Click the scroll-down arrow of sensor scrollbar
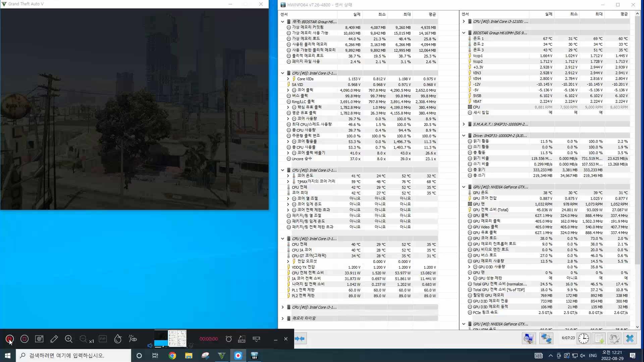Image resolution: width=644 pixels, height=362 pixels. tap(637, 327)
